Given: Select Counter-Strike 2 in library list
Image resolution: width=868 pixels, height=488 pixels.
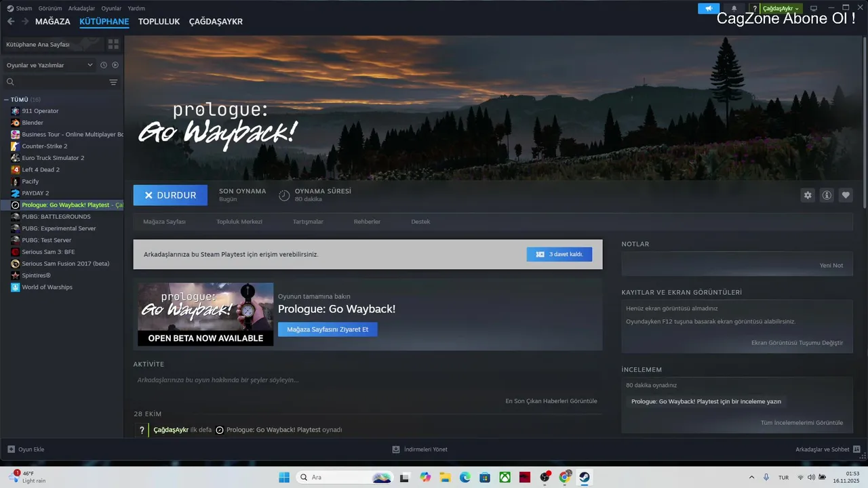Looking at the screenshot, I should tap(44, 146).
